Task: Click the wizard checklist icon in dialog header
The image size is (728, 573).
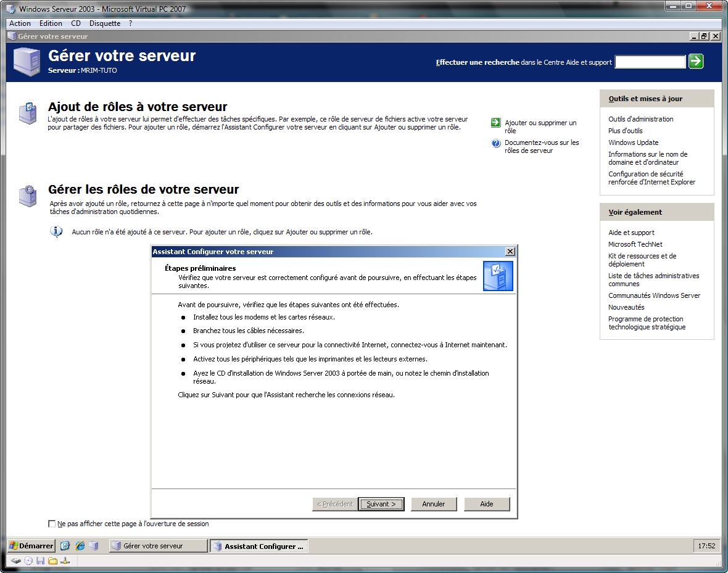Action: click(498, 276)
